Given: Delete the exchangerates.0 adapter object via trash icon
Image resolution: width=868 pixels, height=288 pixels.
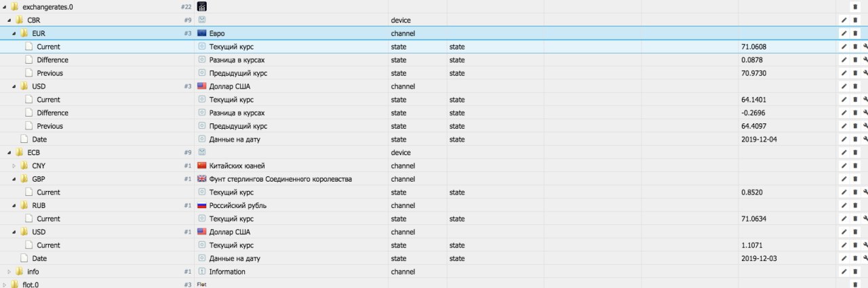Looking at the screenshot, I should pyautogui.click(x=855, y=7).
